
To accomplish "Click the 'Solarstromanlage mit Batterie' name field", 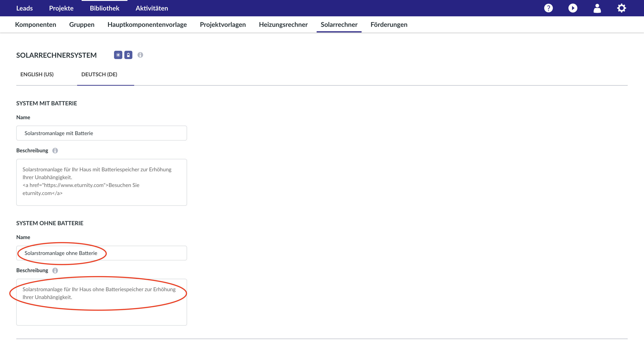I will [x=102, y=133].
